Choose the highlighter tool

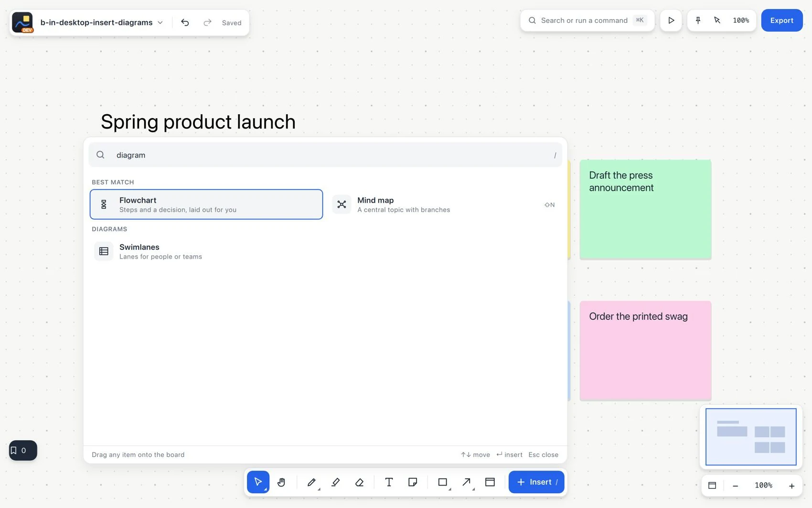(x=336, y=482)
